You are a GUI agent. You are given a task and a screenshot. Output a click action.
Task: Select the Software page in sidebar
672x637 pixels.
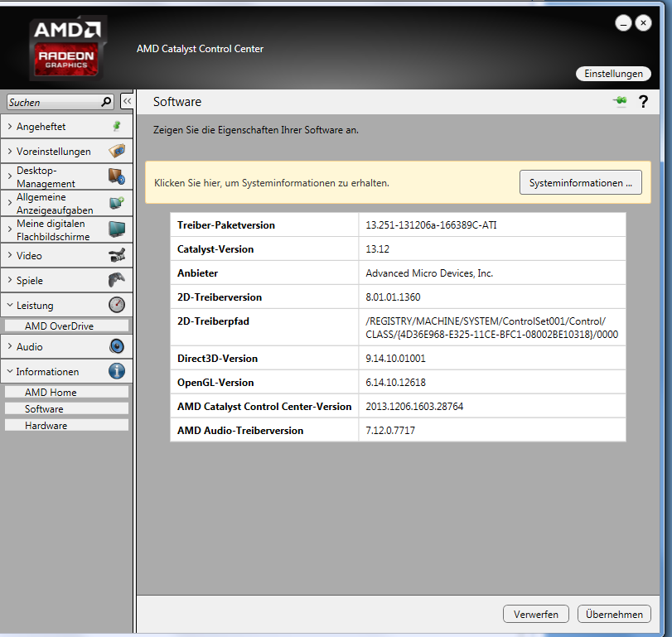(66, 408)
